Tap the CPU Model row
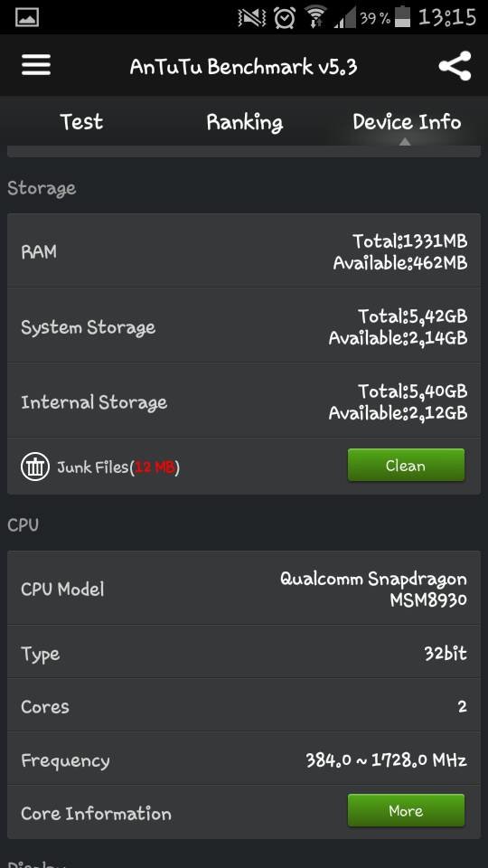 (x=244, y=589)
